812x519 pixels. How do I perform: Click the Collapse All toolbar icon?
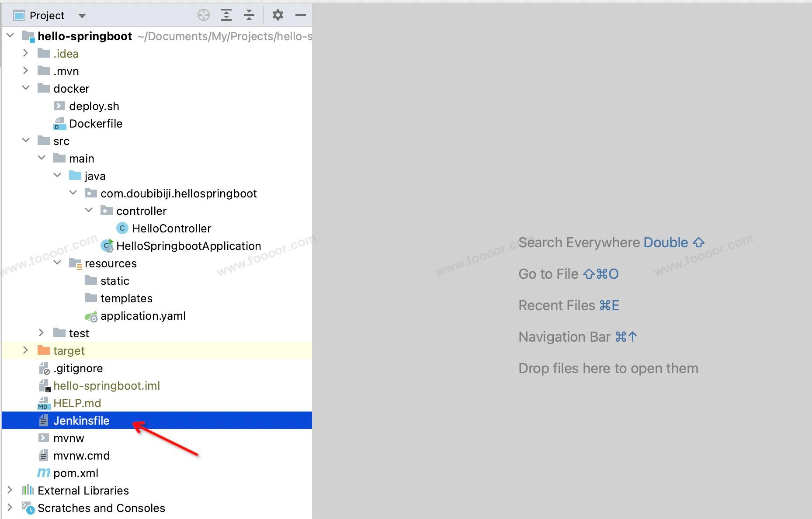pyautogui.click(x=249, y=15)
